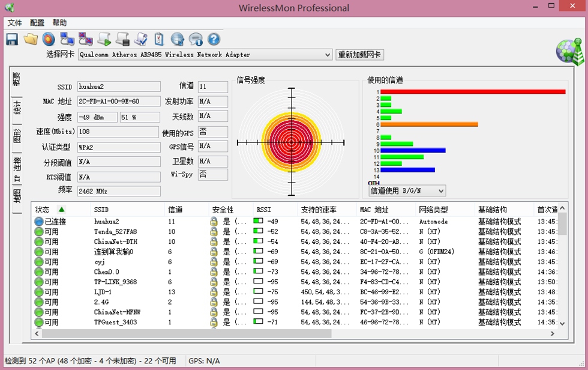Image resolution: width=588 pixels, height=370 pixels.
Task: Click the lock icon in the cyj row
Action: (x=214, y=261)
